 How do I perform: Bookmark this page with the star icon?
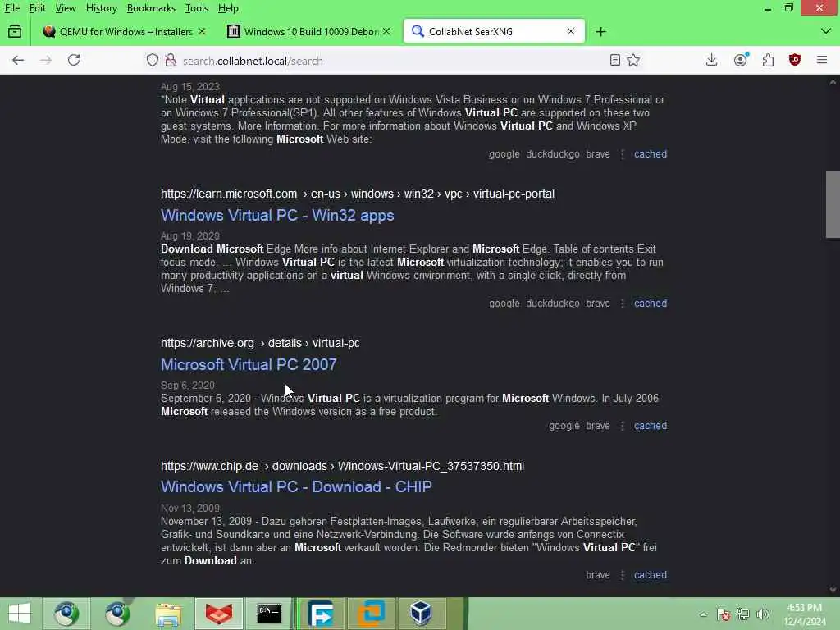[x=633, y=60]
